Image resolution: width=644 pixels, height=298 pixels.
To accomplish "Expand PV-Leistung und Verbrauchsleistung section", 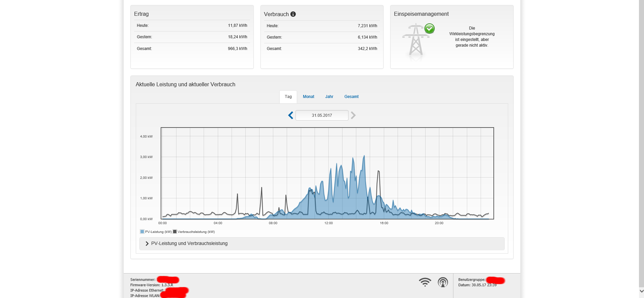I will click(189, 244).
